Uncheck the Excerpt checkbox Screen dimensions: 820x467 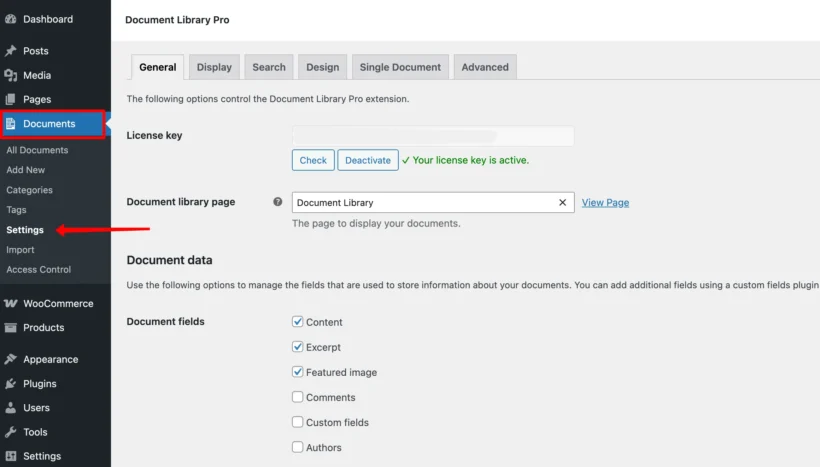(298, 347)
